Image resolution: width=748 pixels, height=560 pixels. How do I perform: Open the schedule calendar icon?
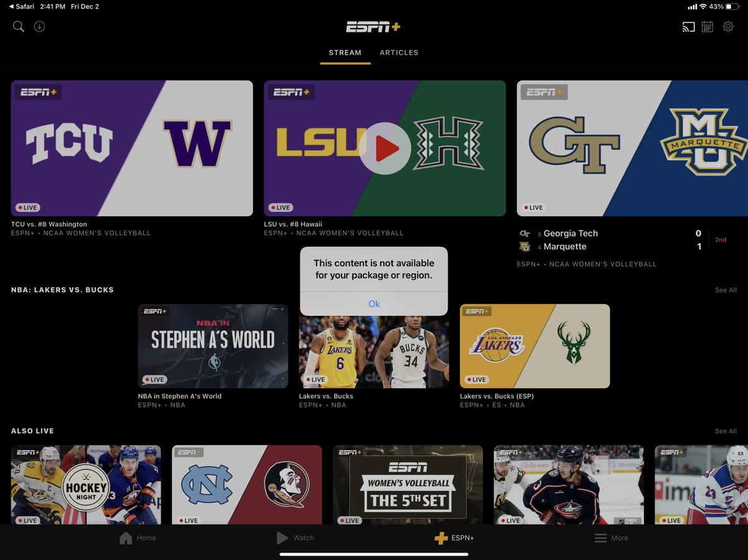(707, 27)
